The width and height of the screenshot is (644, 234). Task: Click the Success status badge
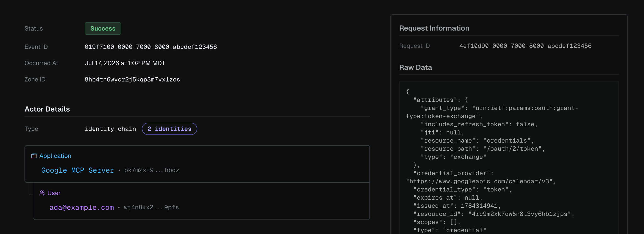(103, 29)
